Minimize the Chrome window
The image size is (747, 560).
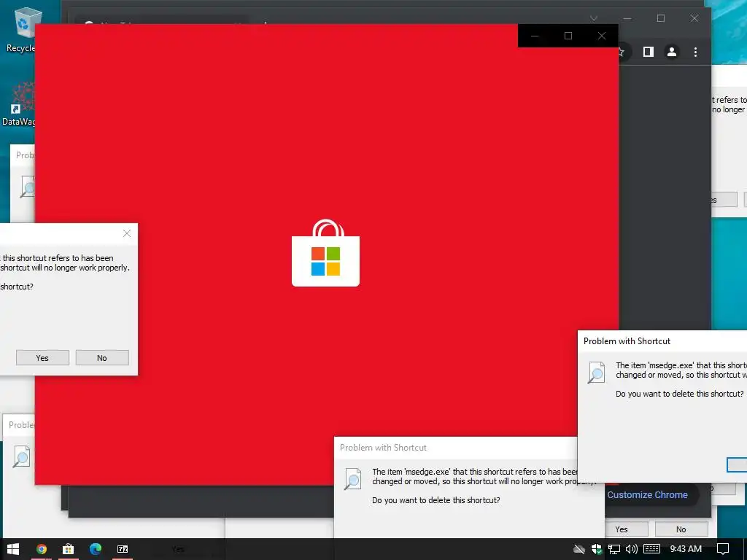click(x=627, y=18)
